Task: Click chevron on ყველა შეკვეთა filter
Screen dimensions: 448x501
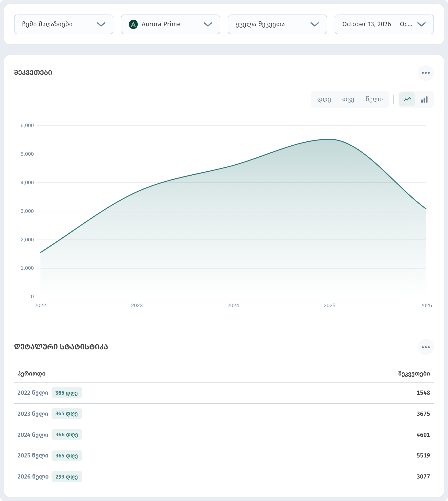Action: click(x=315, y=24)
